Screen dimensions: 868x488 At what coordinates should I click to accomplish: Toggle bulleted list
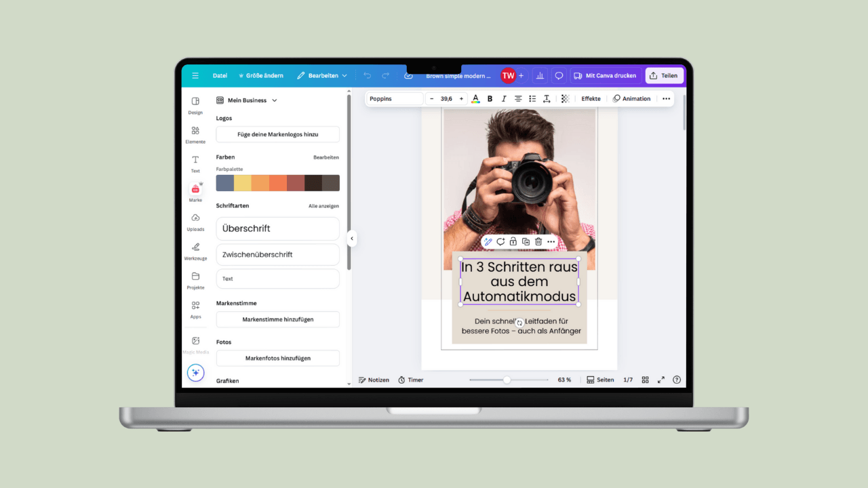(x=532, y=99)
